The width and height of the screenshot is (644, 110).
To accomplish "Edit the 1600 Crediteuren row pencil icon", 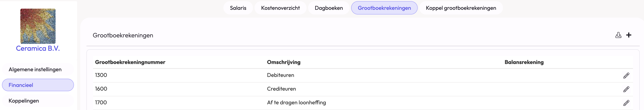I will (x=626, y=89).
